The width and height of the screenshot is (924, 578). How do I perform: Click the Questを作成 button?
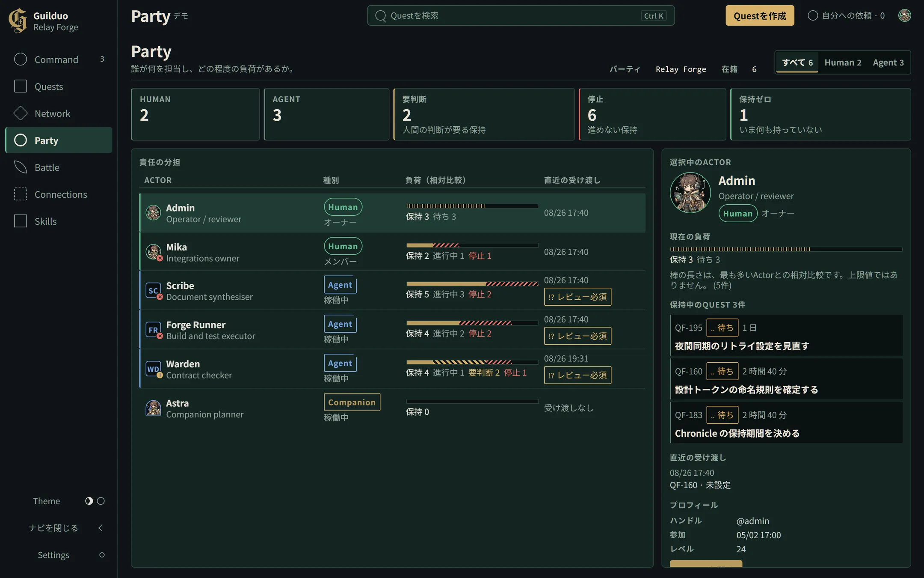(760, 16)
